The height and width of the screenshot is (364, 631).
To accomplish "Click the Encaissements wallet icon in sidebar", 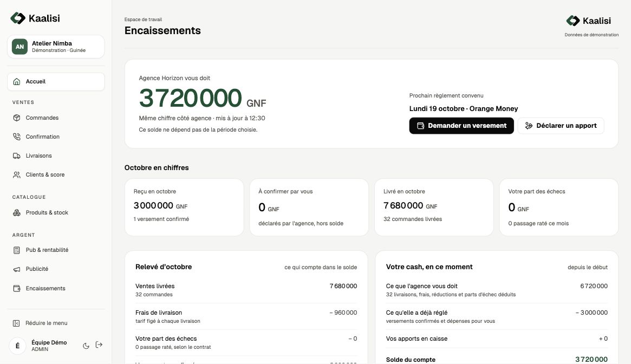I will (x=16, y=288).
